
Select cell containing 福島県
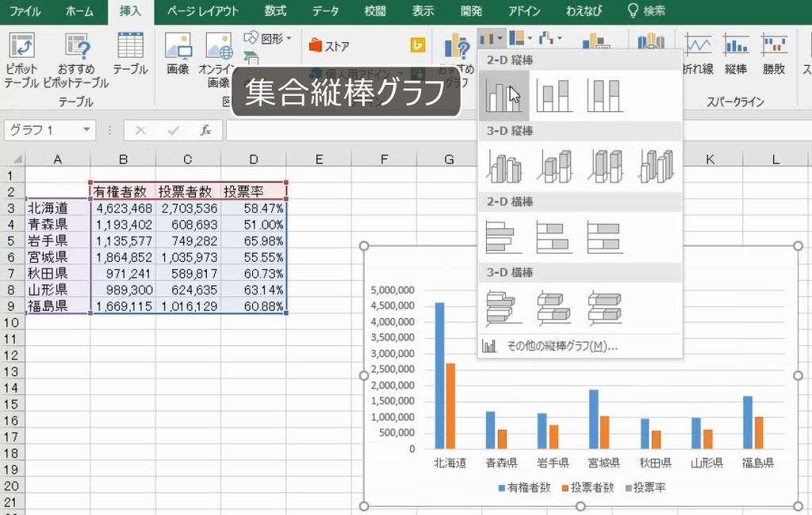point(57,306)
